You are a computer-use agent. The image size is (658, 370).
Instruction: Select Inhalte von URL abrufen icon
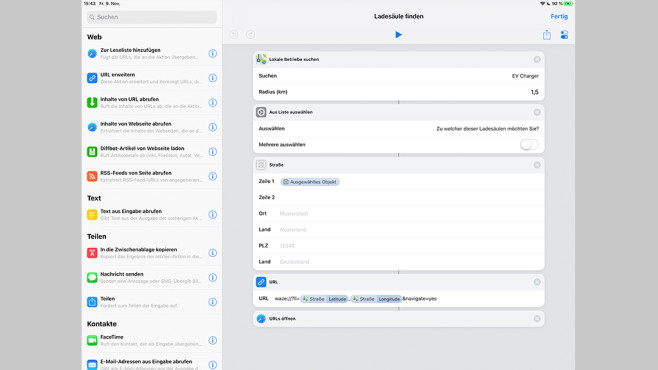(92, 102)
